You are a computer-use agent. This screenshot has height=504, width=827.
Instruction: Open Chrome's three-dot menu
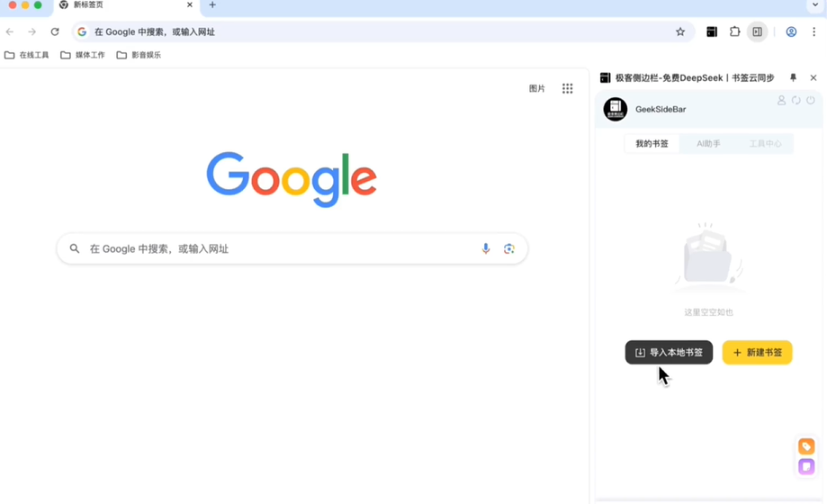814,31
